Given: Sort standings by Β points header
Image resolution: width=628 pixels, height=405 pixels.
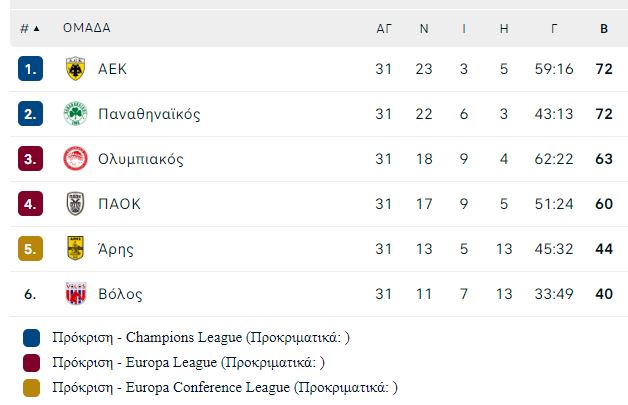Looking at the screenshot, I should click(x=604, y=29).
